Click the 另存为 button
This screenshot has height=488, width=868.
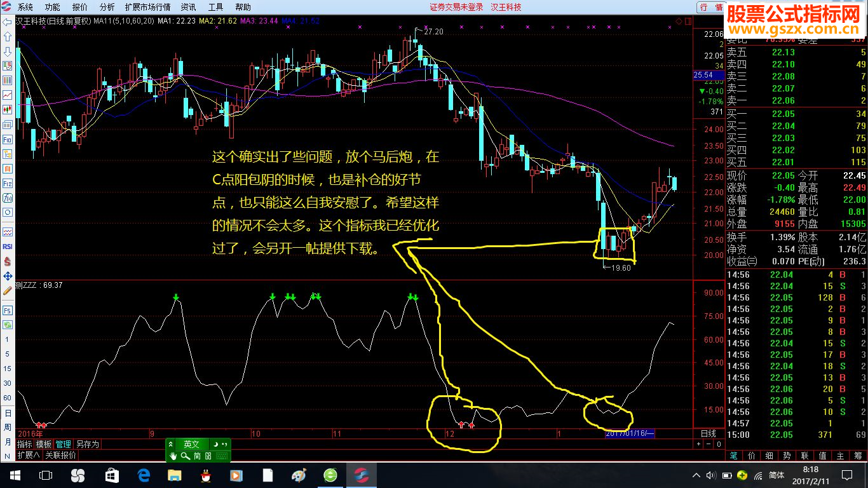[87, 444]
